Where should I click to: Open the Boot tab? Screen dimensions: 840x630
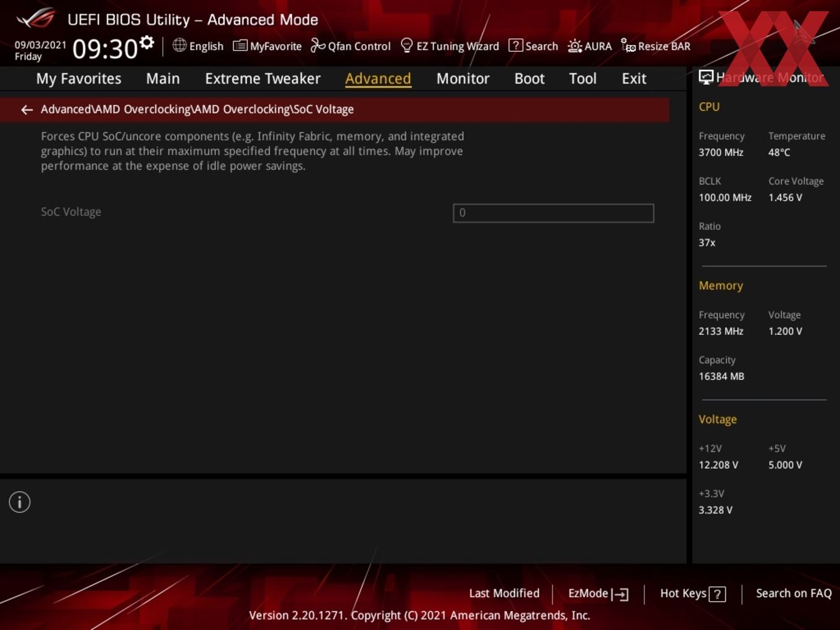[529, 78]
